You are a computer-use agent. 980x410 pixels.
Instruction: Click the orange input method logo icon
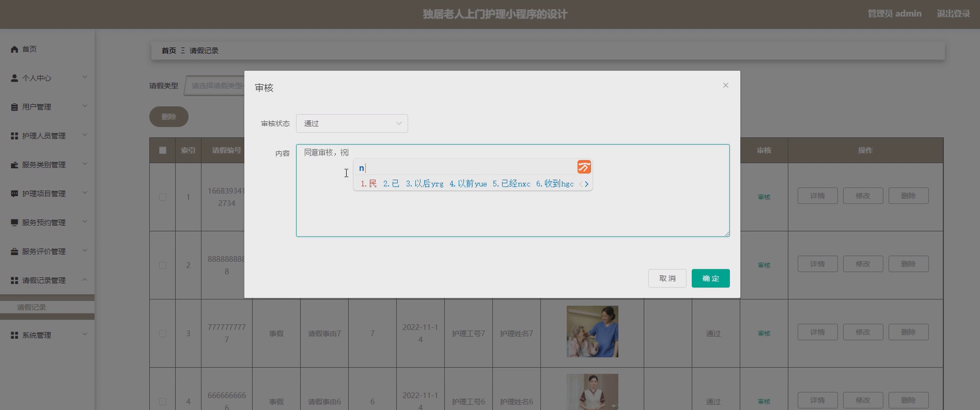(584, 167)
